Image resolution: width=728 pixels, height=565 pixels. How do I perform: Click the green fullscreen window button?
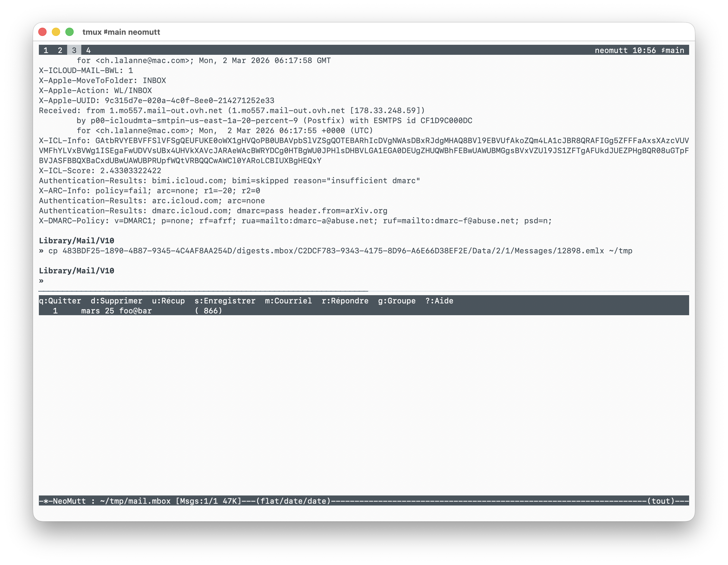69,32
